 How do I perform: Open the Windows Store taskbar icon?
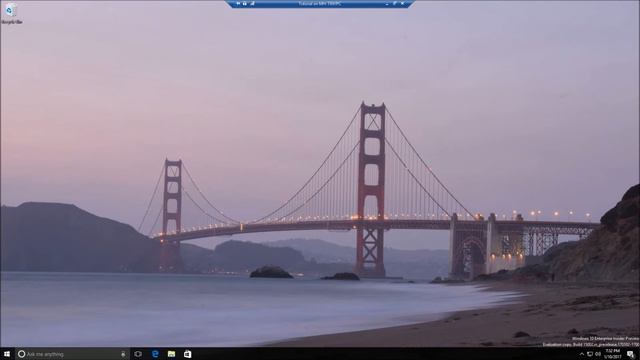(x=187, y=354)
